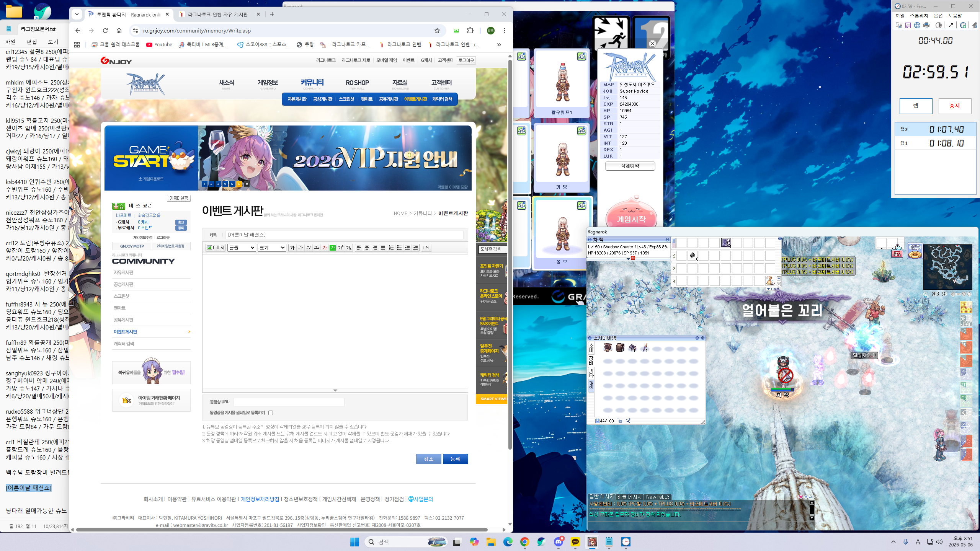980x551 pixels.
Task: Center-align text in the post editor
Action: click(367, 248)
